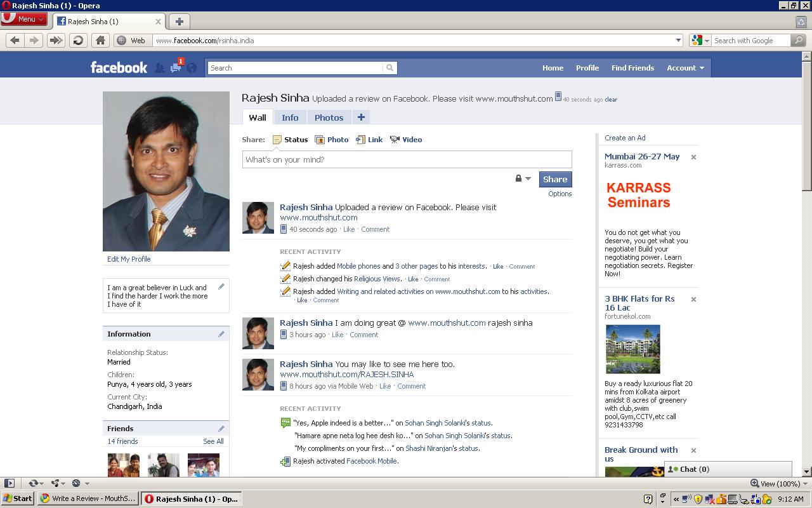
Task: Click the 3 BHK Flats ad image
Action: (x=632, y=349)
